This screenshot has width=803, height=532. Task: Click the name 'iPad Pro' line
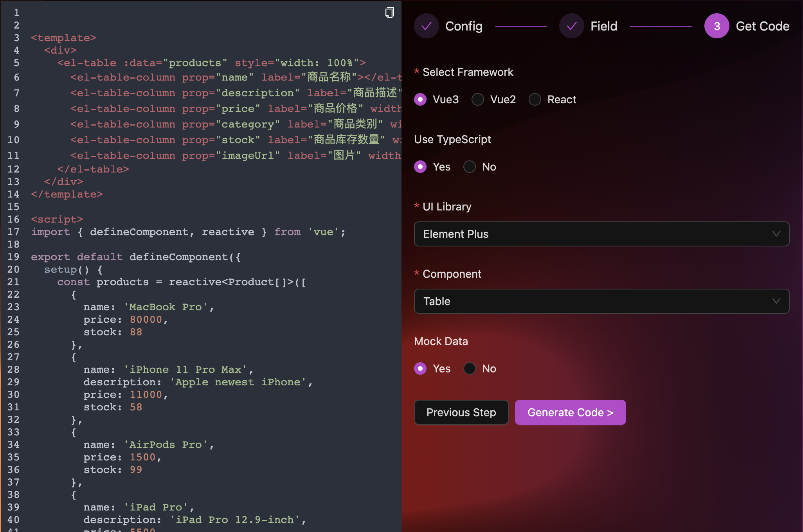139,507
